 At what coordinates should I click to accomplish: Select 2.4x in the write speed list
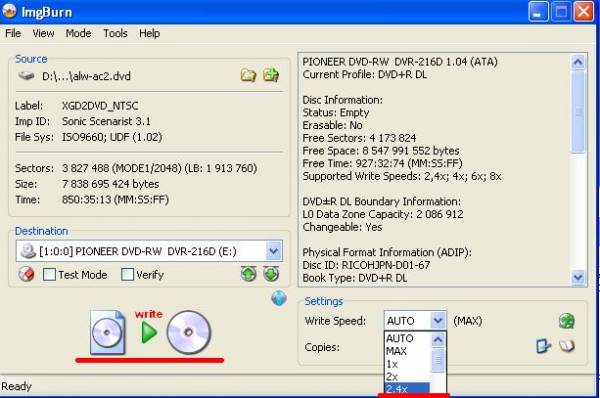tap(407, 389)
